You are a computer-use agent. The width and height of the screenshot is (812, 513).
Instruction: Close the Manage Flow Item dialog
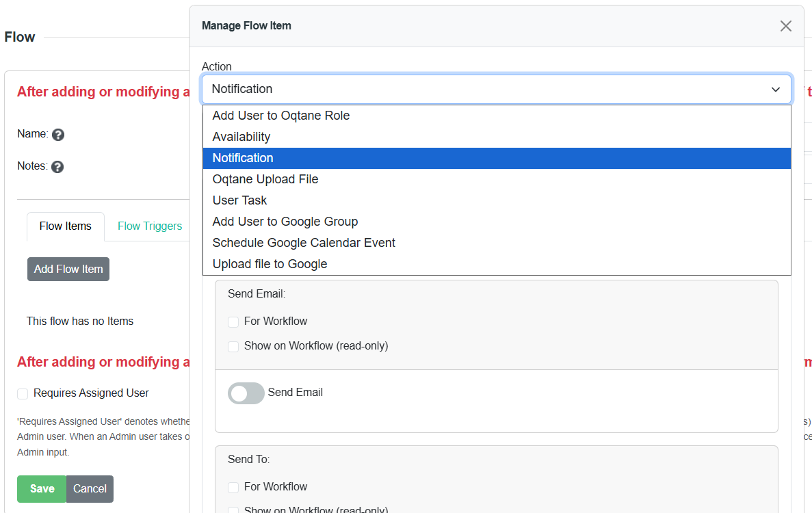785,26
